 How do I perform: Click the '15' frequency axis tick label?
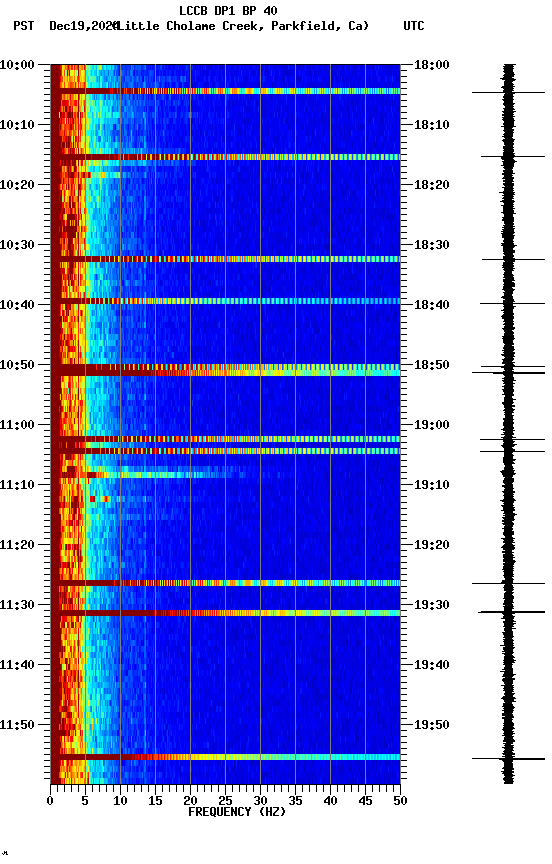coord(155,801)
